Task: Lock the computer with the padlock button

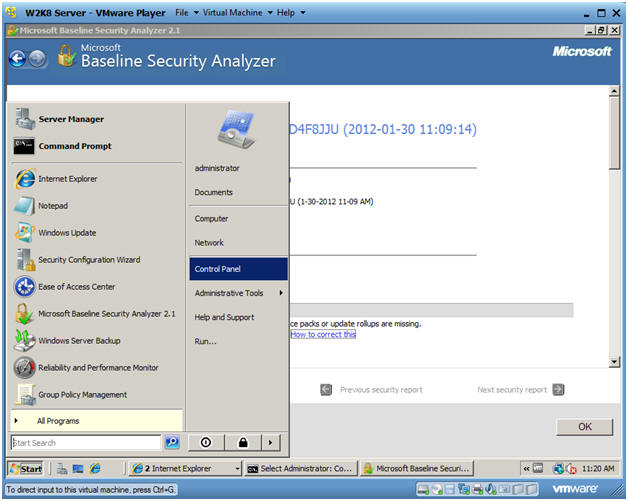Action: (243, 443)
